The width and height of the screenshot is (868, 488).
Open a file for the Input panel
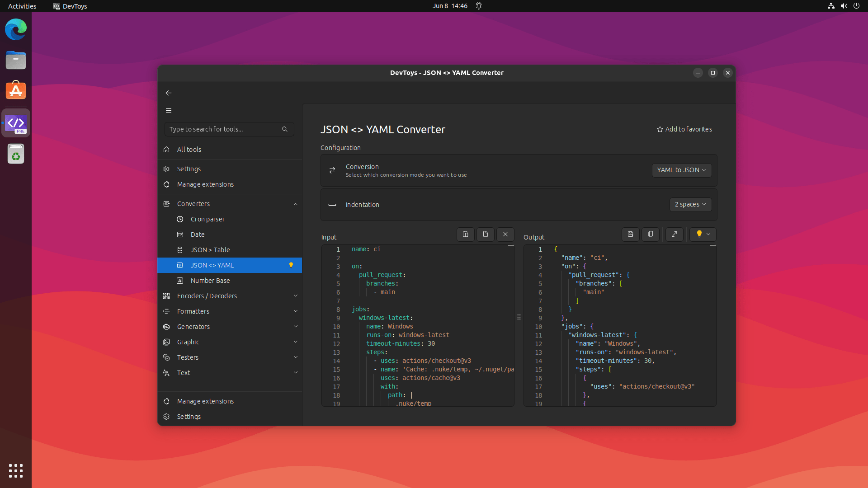pyautogui.click(x=485, y=234)
